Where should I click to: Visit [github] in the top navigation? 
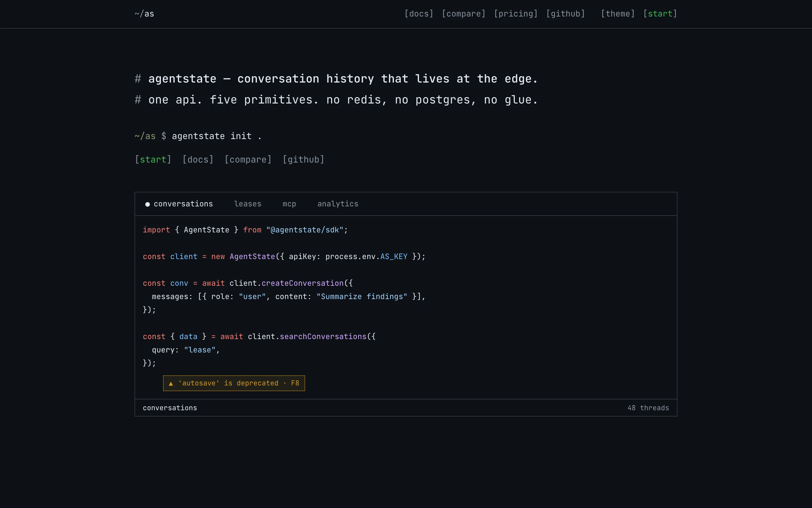565,14
